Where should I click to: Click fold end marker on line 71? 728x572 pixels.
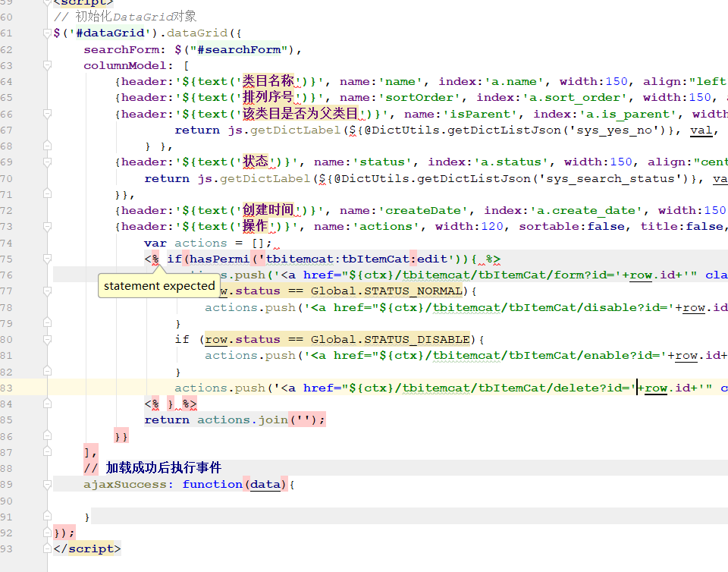point(47,194)
